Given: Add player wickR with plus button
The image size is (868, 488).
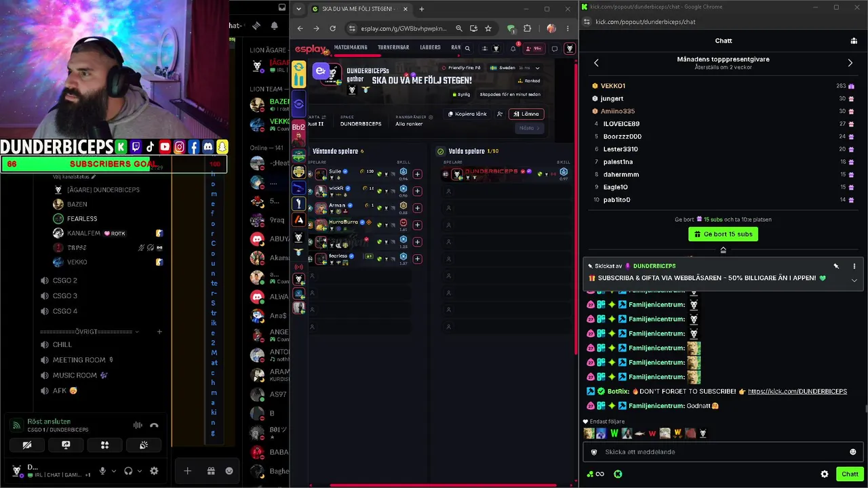Looking at the screenshot, I should 417,191.
